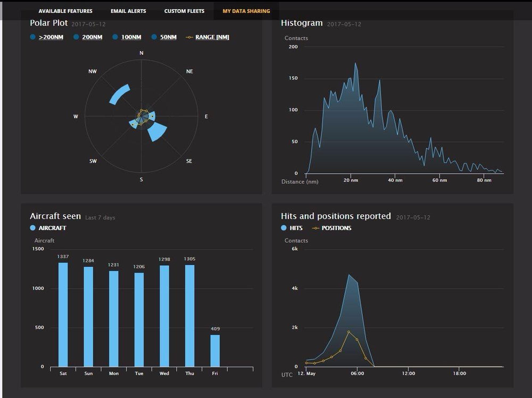Hide the 100NM polar series
532x398 pixels.
coord(127,37)
